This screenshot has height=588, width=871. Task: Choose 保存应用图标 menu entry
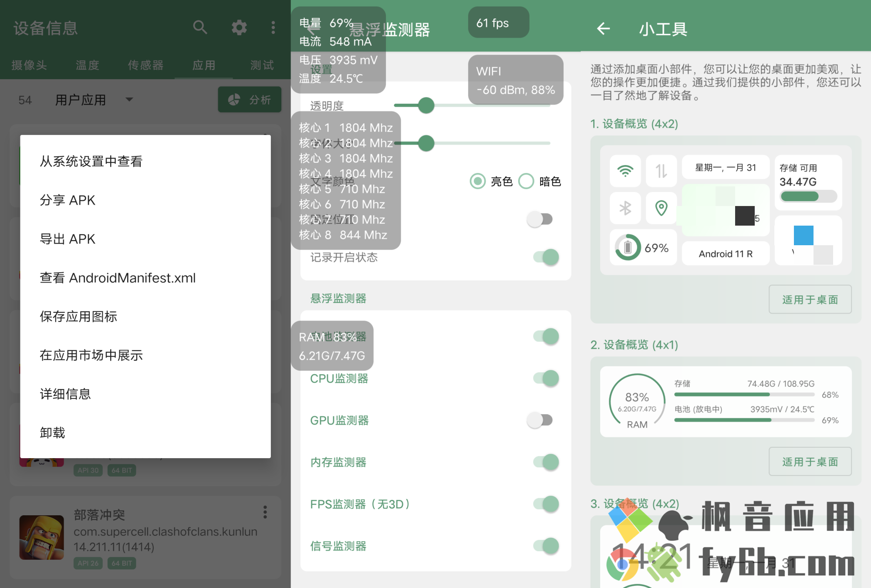point(145,316)
